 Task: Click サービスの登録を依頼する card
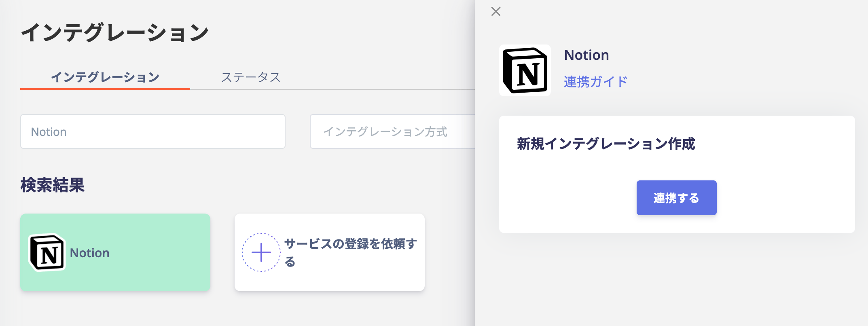click(x=330, y=252)
